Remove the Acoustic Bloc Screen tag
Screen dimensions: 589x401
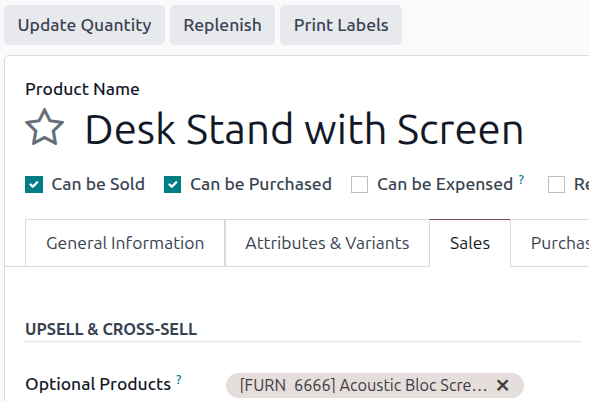click(x=503, y=385)
